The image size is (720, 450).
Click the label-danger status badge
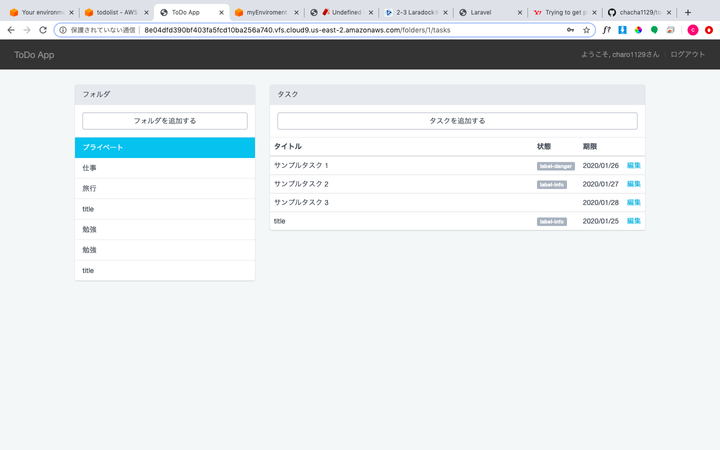pyautogui.click(x=556, y=166)
